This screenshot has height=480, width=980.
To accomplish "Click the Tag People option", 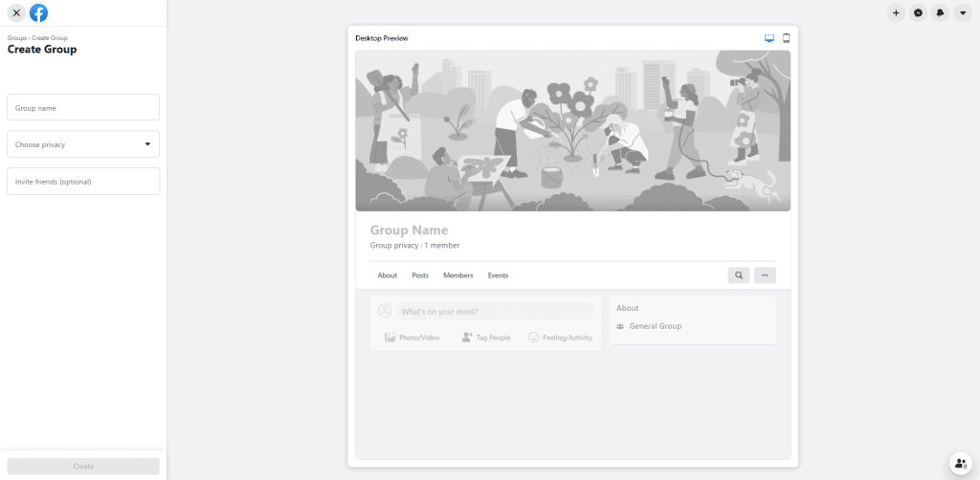I will coord(486,338).
